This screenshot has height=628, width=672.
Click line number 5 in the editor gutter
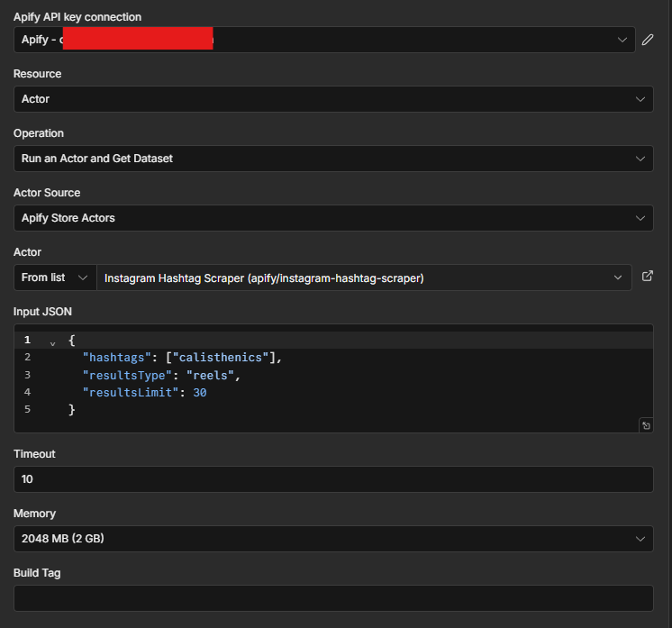27,409
